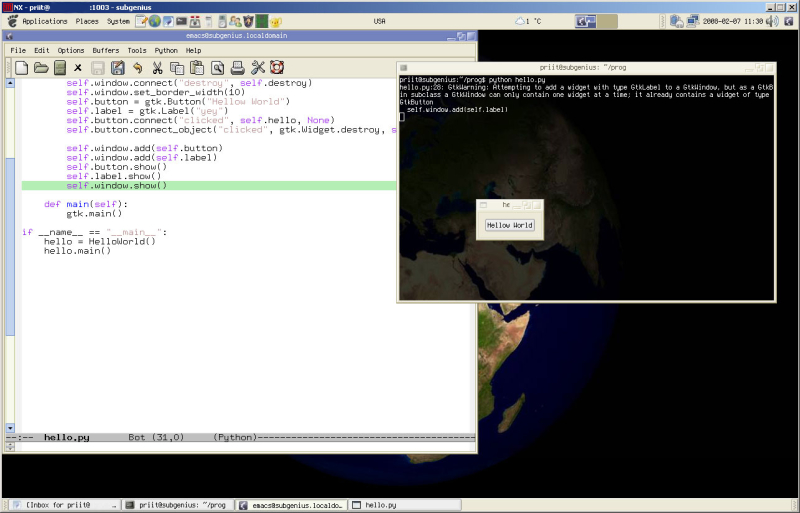800x513 pixels.
Task: Click the terminal window menu icon in titlebar
Action: point(403,67)
